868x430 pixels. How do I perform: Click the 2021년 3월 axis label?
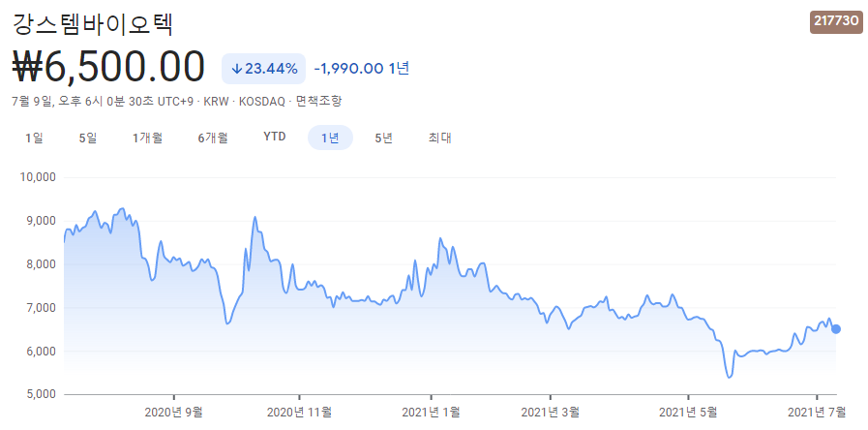coord(551,412)
